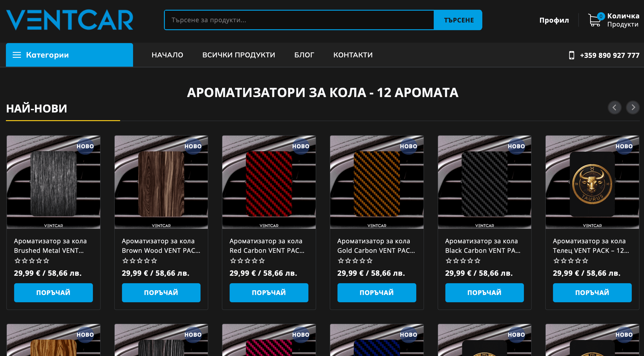Click the hamburger menu icon beside Категории
Viewport: 644px width, 356px height.
17,55
